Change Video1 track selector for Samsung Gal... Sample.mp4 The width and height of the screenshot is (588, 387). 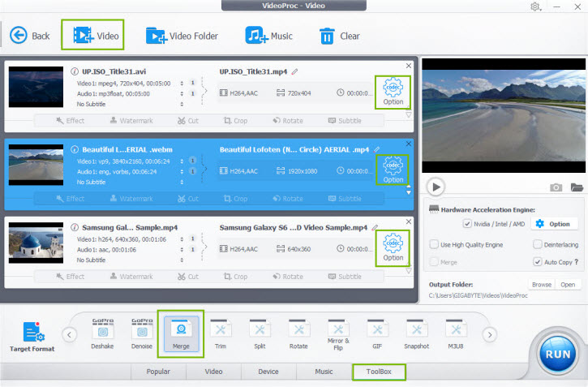pyautogui.click(x=182, y=239)
